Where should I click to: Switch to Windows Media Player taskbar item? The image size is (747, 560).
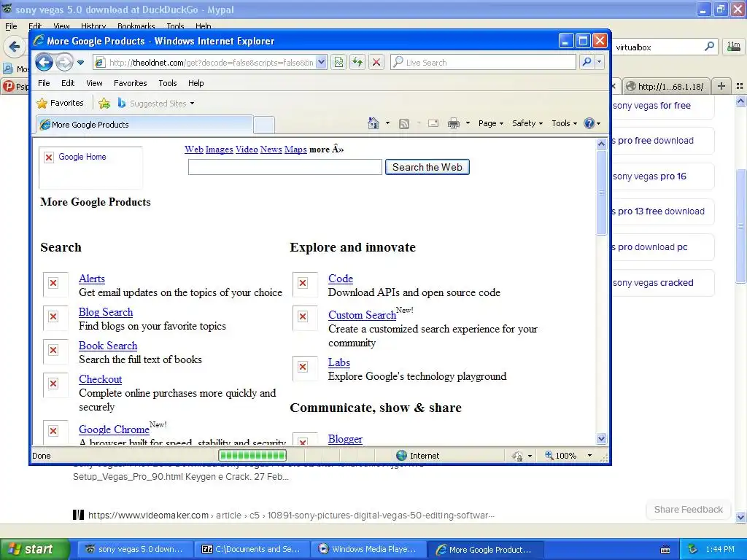[368, 550]
